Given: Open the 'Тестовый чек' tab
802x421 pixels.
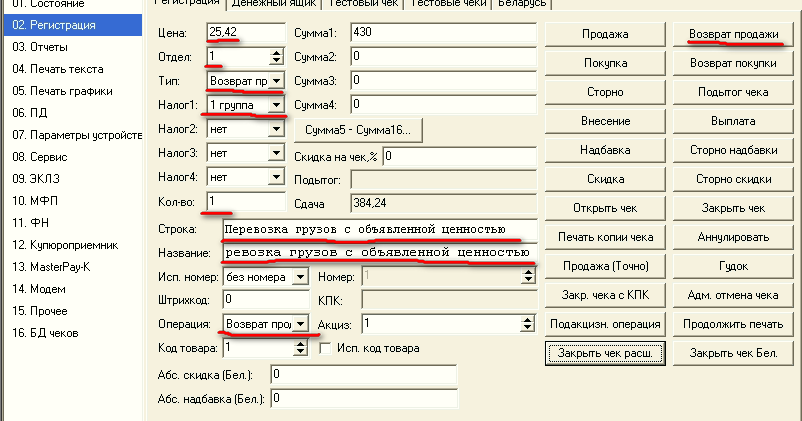Looking at the screenshot, I should [x=363, y=3].
